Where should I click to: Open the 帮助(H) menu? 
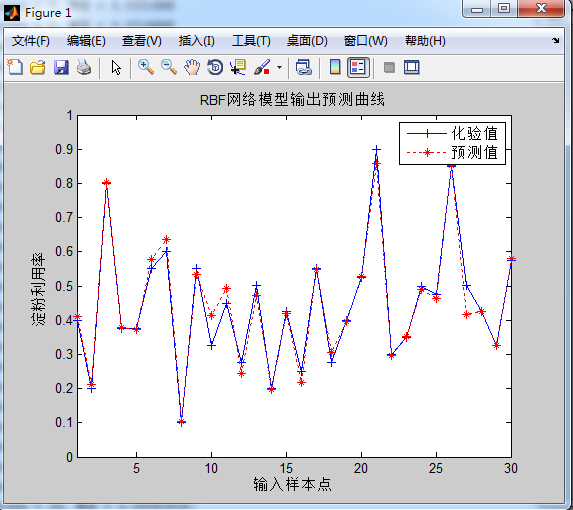pyautogui.click(x=425, y=41)
